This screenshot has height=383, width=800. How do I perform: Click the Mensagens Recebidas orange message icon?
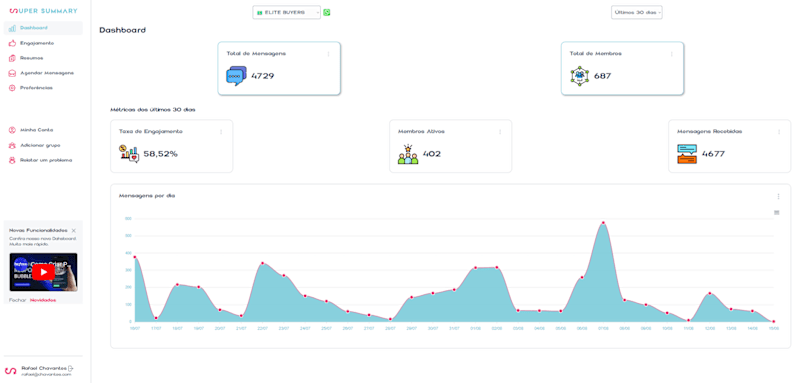[x=687, y=154]
